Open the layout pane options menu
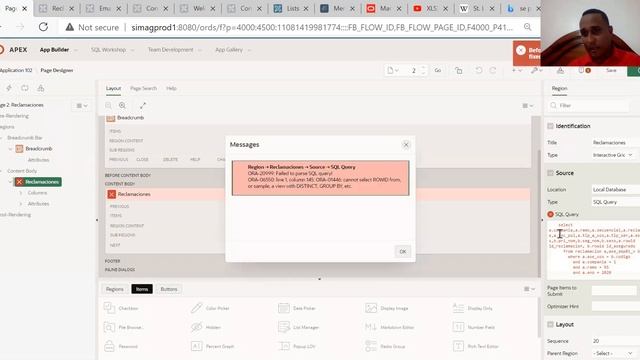The height and width of the screenshot is (360, 640). click(528, 106)
